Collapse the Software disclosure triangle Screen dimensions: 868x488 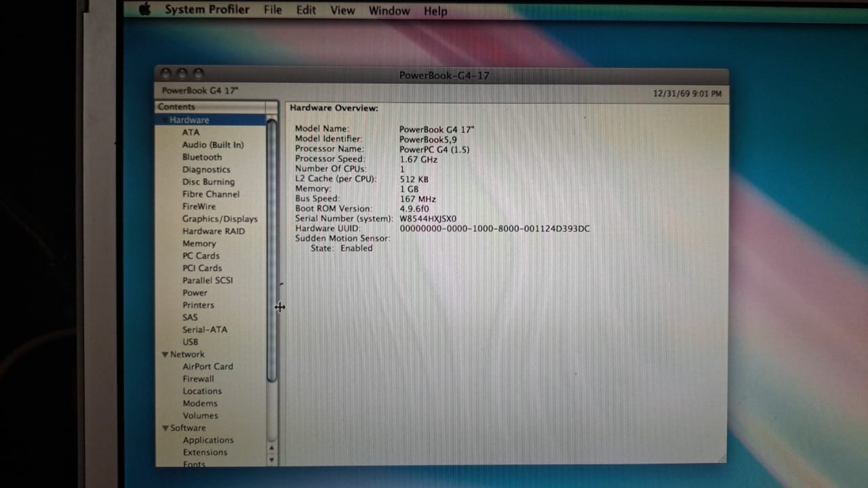[x=165, y=428]
